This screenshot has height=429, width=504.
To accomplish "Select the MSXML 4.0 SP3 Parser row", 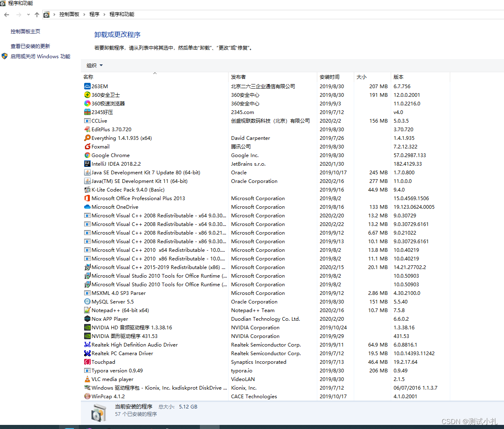I will pos(266,293).
